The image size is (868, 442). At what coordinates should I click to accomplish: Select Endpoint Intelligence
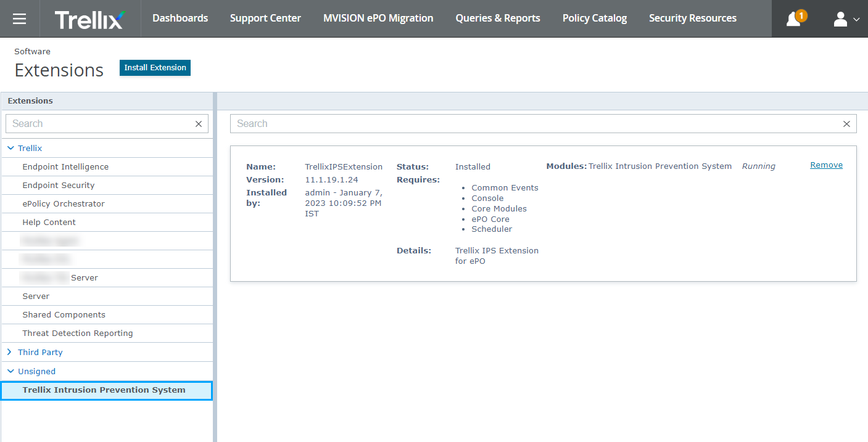107,167
